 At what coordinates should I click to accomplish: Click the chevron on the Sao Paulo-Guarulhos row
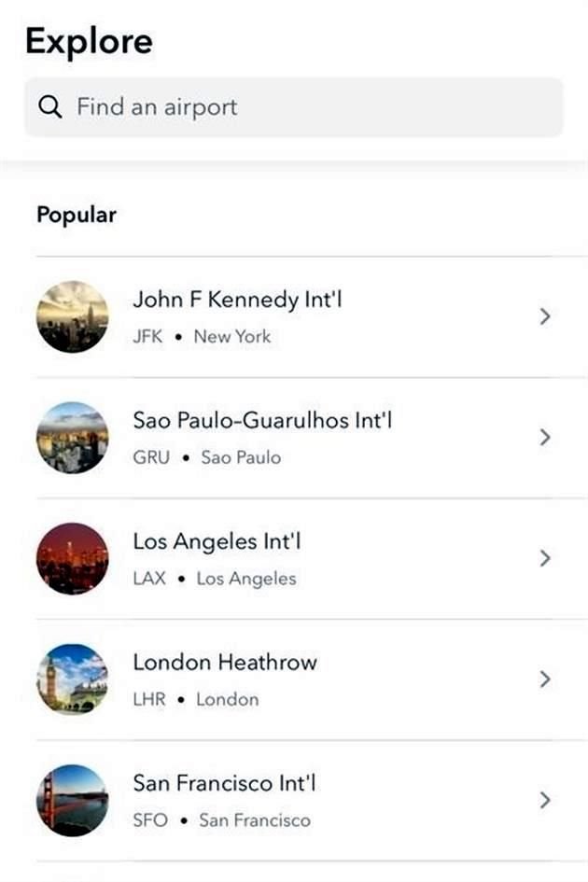click(x=547, y=437)
